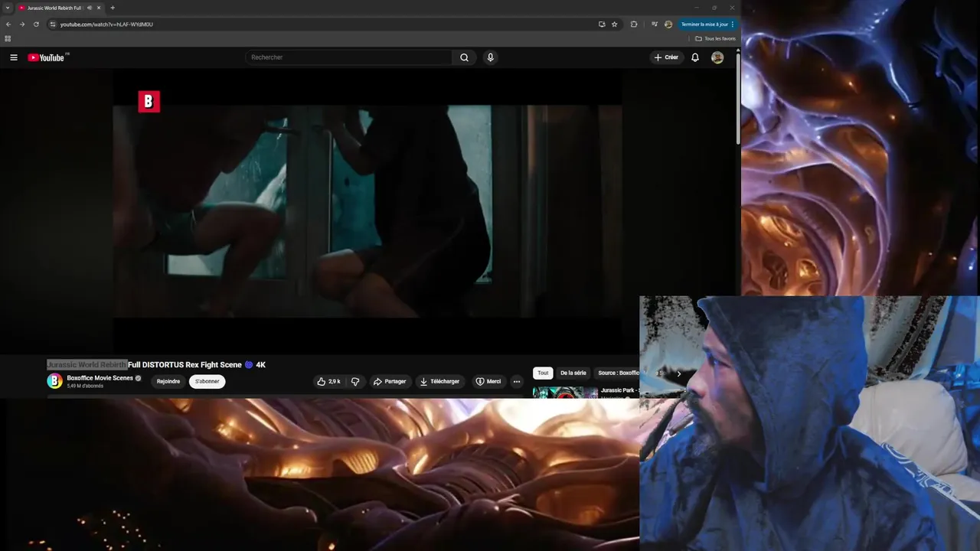This screenshot has height=551, width=980.
Task: Open more actions three-dot menu under video
Action: click(x=517, y=381)
